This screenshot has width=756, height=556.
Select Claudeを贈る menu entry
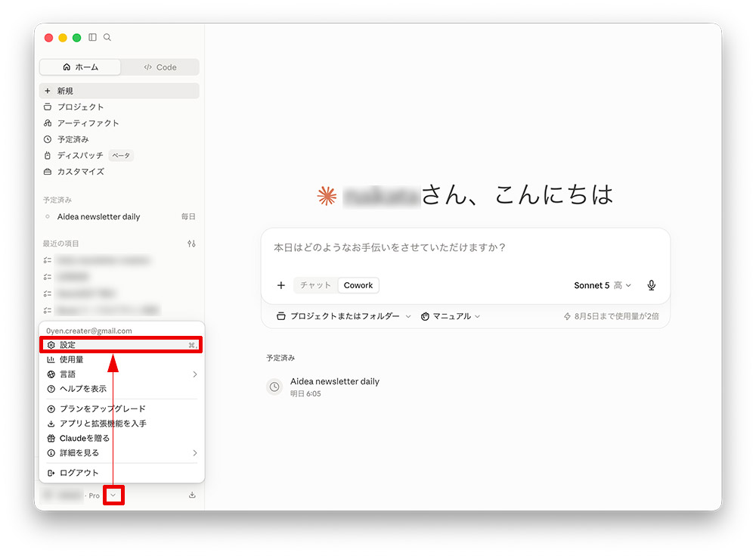pyautogui.click(x=121, y=438)
